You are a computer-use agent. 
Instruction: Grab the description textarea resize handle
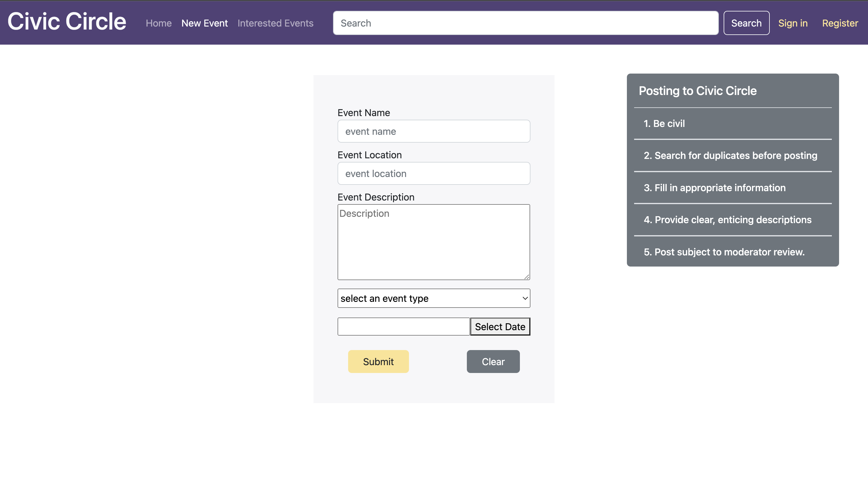pyautogui.click(x=527, y=277)
